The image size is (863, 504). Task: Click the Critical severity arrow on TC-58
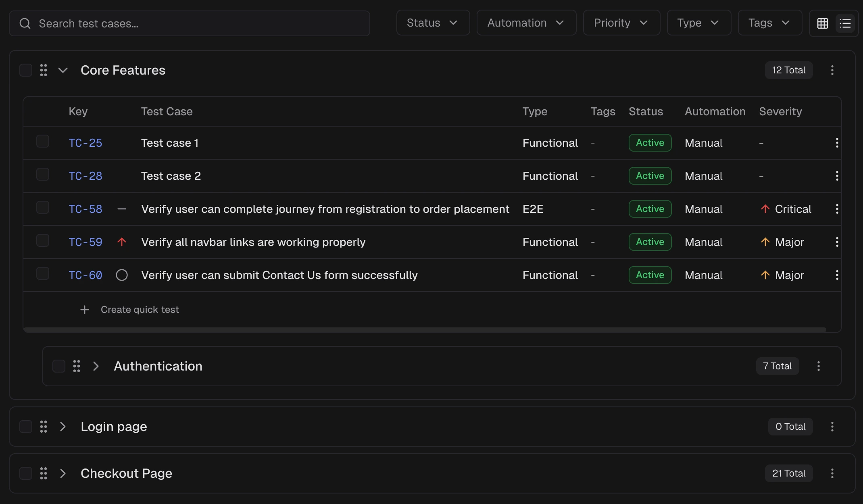click(x=765, y=209)
